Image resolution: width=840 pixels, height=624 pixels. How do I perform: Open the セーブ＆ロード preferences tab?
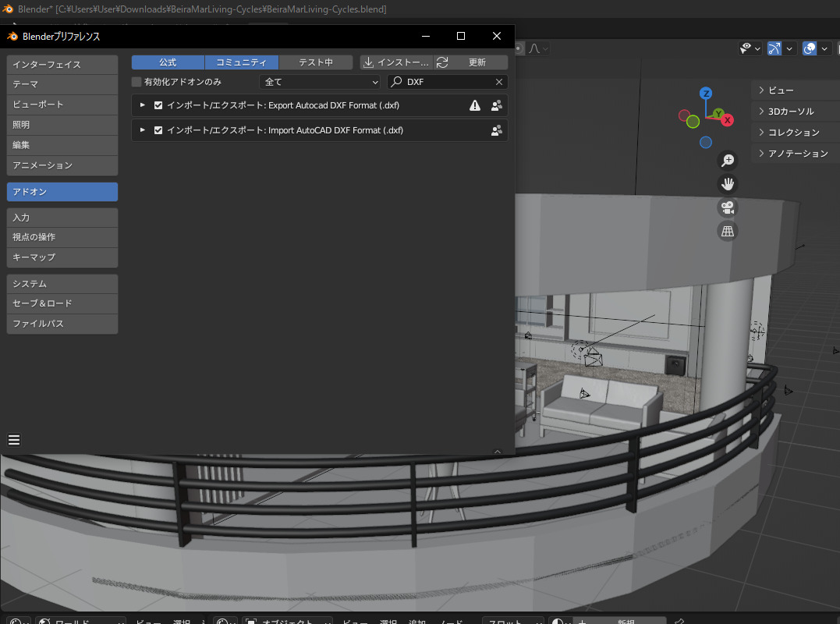62,303
